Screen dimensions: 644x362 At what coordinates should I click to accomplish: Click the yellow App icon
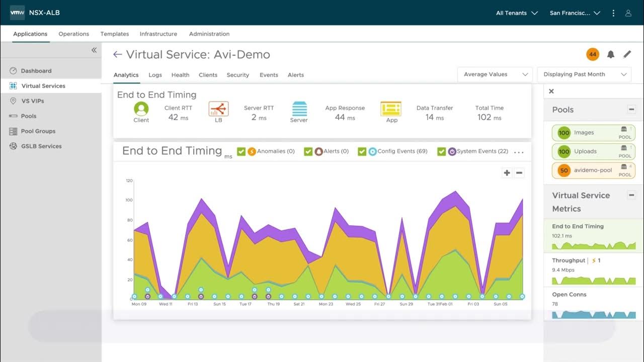(x=391, y=109)
